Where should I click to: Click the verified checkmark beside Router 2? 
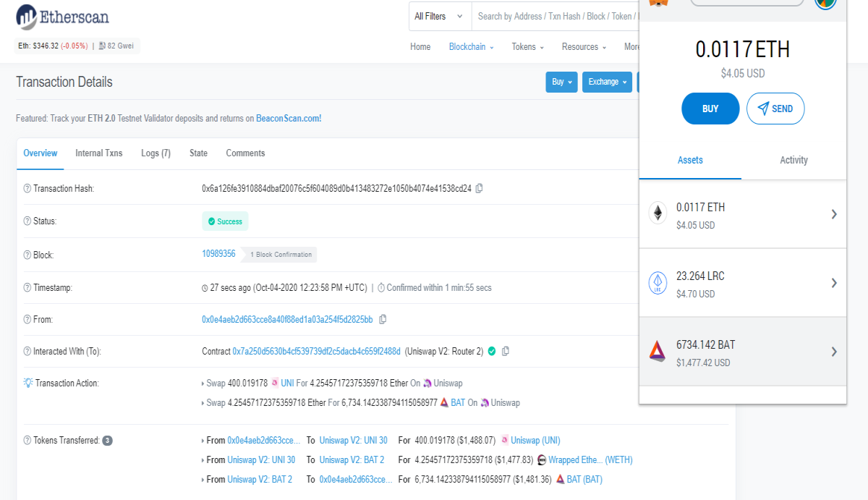pyautogui.click(x=492, y=351)
